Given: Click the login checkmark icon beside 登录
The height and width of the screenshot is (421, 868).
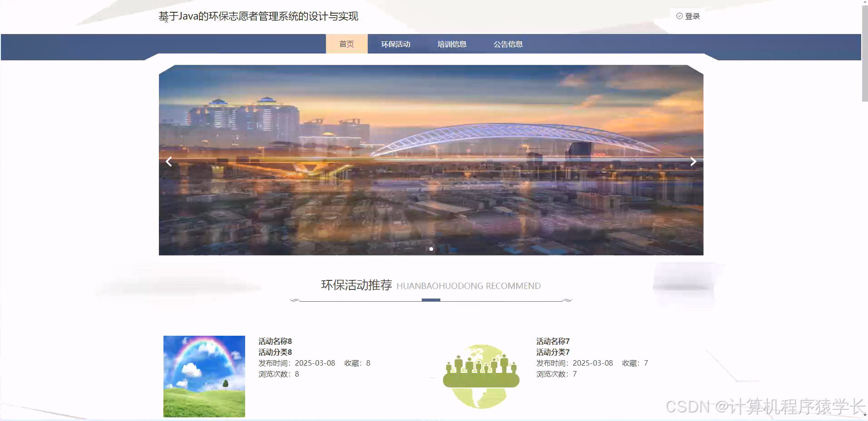Looking at the screenshot, I should tap(679, 16).
